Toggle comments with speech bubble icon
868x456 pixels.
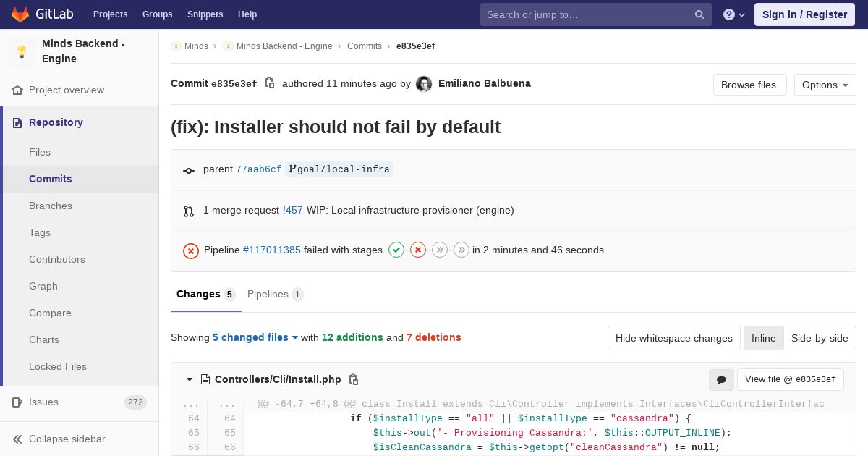click(x=721, y=379)
